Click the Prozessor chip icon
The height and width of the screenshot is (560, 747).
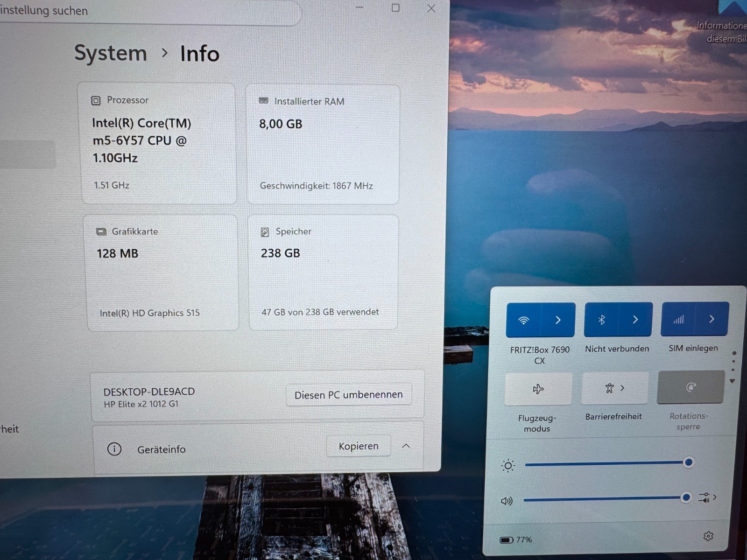click(96, 100)
